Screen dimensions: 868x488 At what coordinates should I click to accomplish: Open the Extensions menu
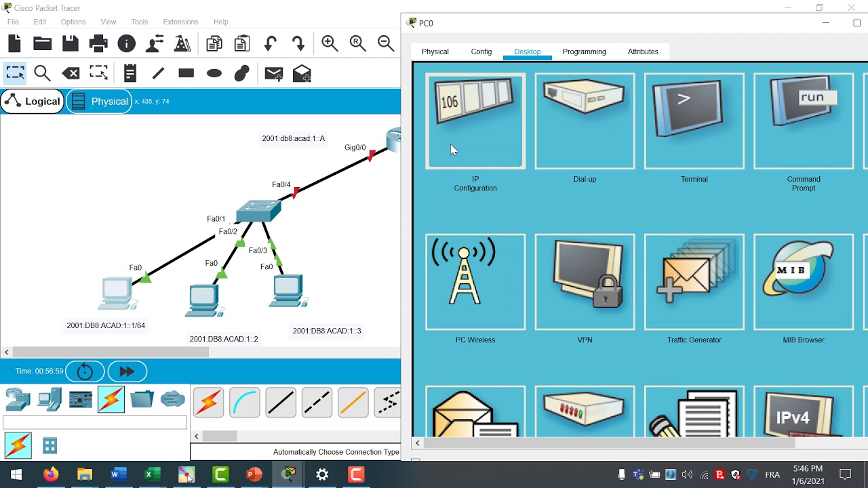click(180, 22)
